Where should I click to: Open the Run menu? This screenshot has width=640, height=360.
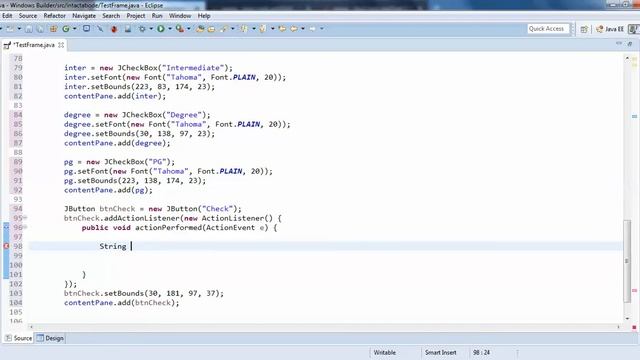[157, 16]
